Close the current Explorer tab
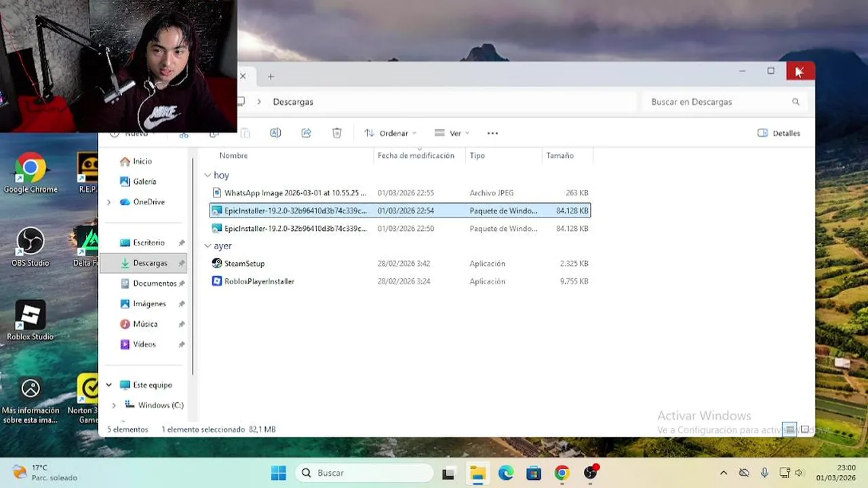The height and width of the screenshot is (488, 868). [x=243, y=76]
